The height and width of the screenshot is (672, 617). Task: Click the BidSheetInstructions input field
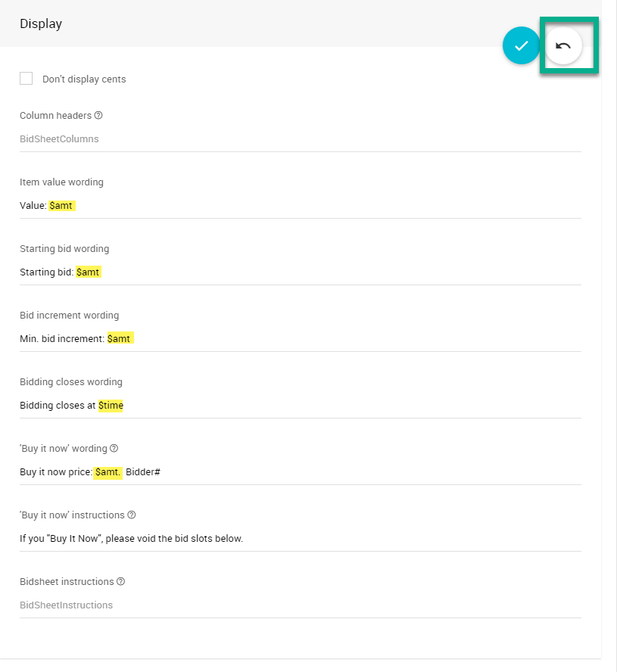point(300,605)
